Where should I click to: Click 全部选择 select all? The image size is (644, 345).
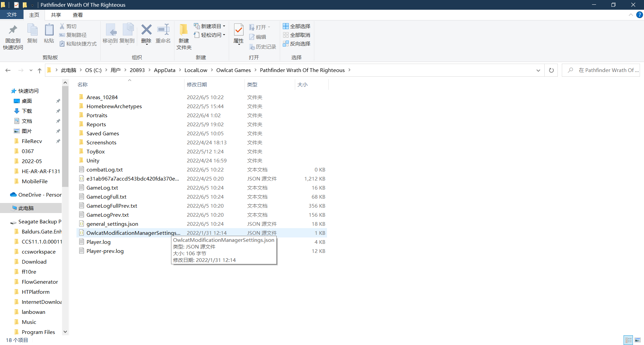297,26
